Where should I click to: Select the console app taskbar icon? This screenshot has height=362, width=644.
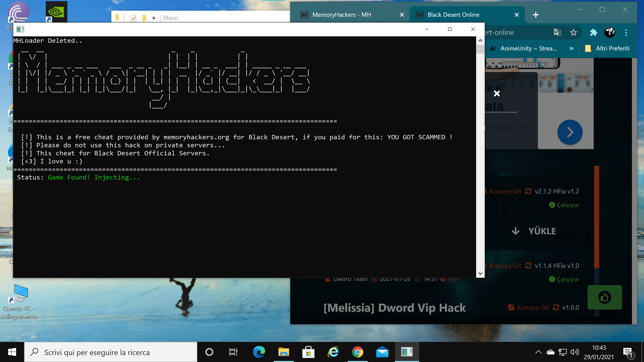[x=407, y=352]
